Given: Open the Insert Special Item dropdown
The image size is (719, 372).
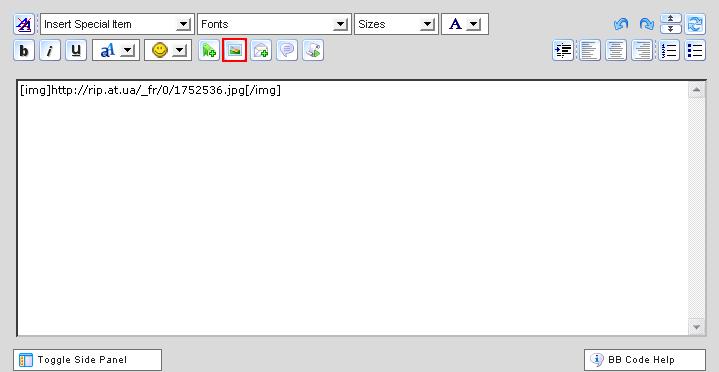Looking at the screenshot, I should coord(117,24).
